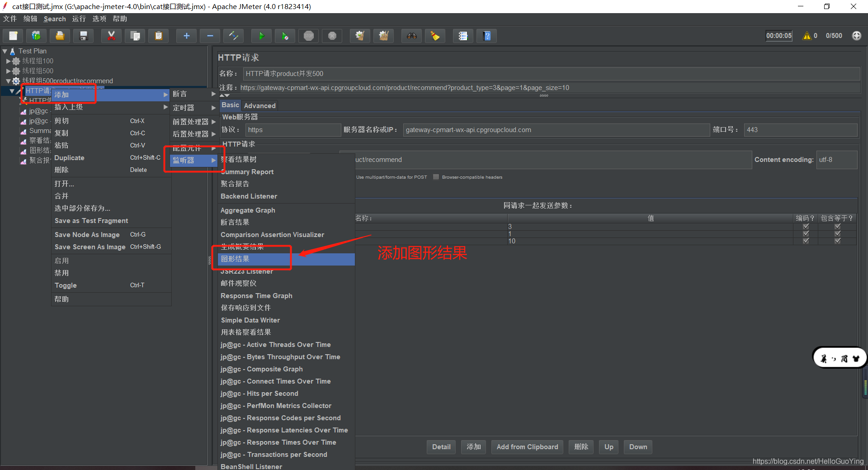Screen dimensions: 868x470
Task: Save the test plan with the floppy icon
Action: coord(84,36)
